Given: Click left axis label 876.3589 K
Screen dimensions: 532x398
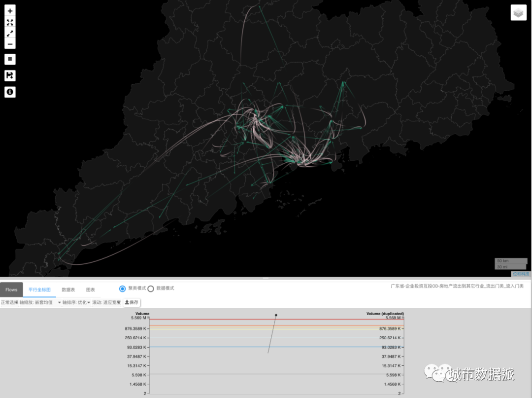Looking at the screenshot, I should click(x=135, y=329).
